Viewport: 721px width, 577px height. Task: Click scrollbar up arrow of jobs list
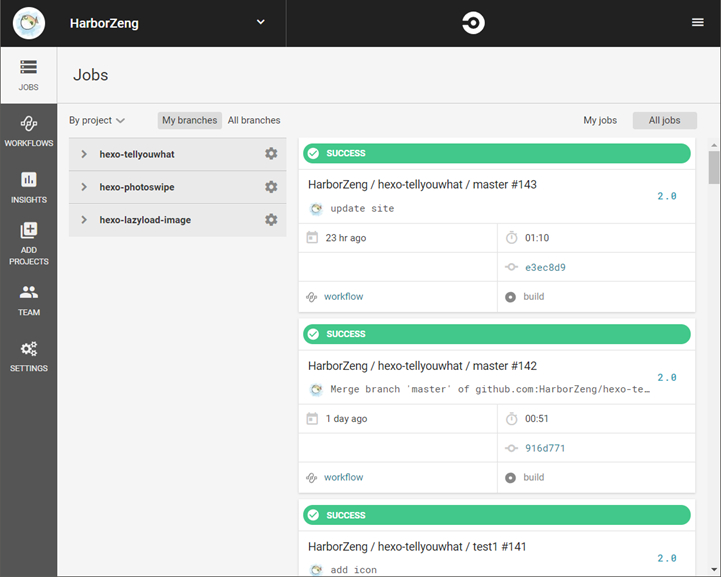[714, 145]
